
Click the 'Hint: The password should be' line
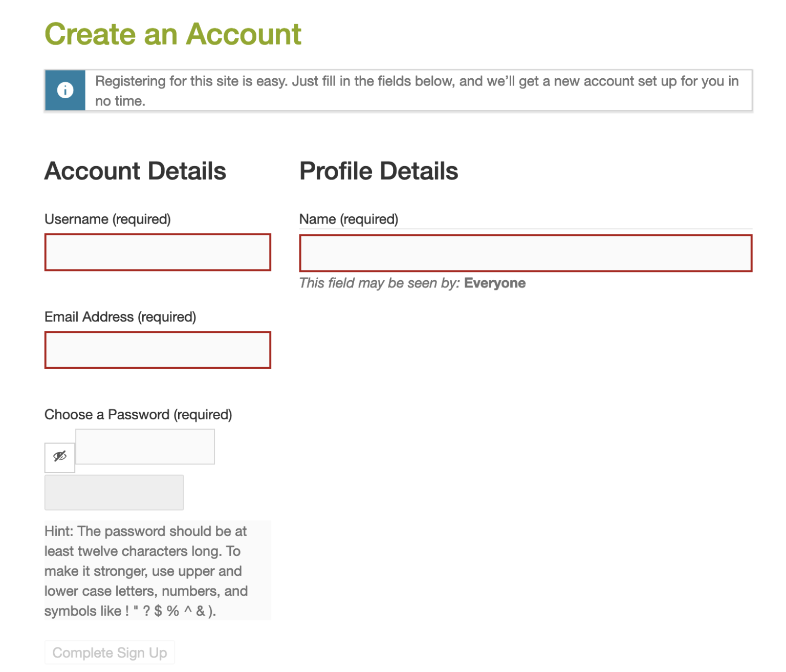point(146,531)
